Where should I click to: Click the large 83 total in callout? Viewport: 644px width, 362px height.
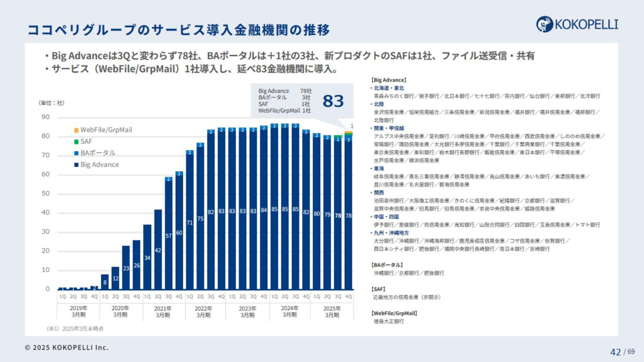click(333, 101)
